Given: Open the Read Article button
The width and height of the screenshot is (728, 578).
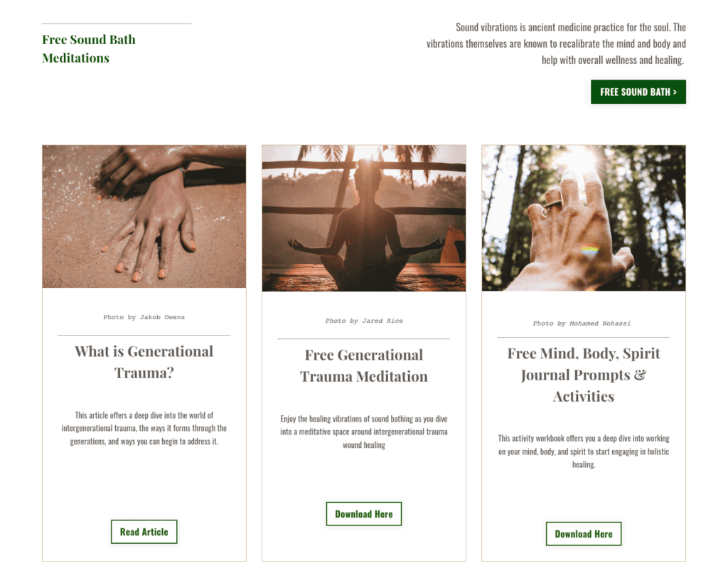Looking at the screenshot, I should 144,532.
